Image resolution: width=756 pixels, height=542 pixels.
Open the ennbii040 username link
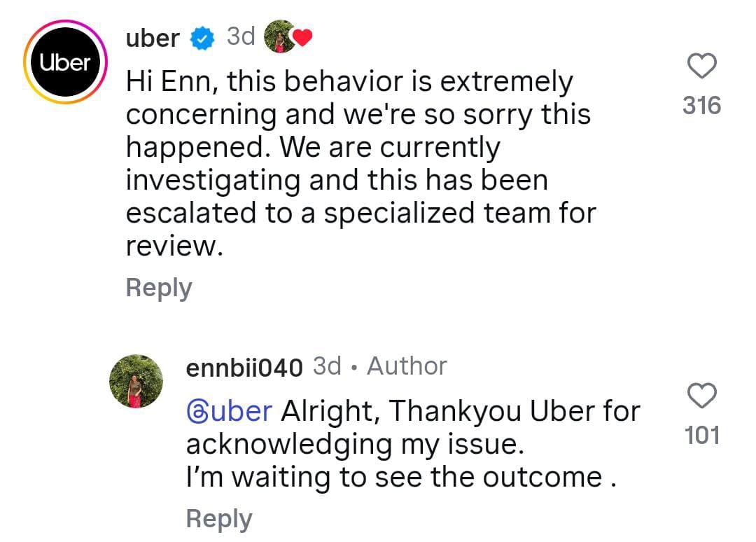point(244,367)
